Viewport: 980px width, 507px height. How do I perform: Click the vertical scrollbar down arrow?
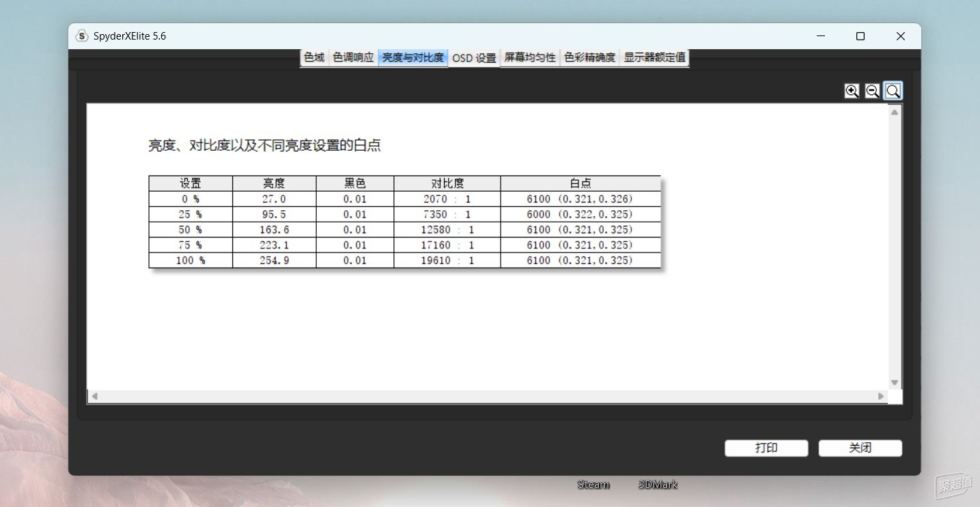pos(895,383)
